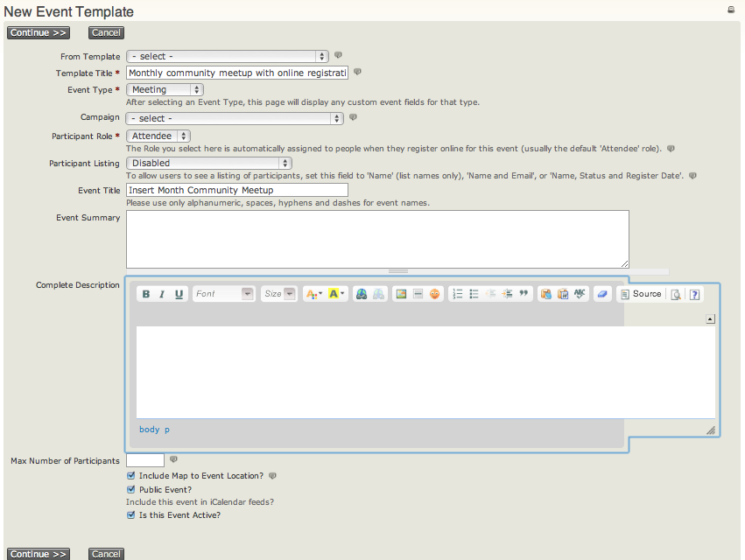Image resolution: width=745 pixels, height=560 pixels.
Task: Uncheck Include Map to Event Location
Action: pyautogui.click(x=131, y=476)
